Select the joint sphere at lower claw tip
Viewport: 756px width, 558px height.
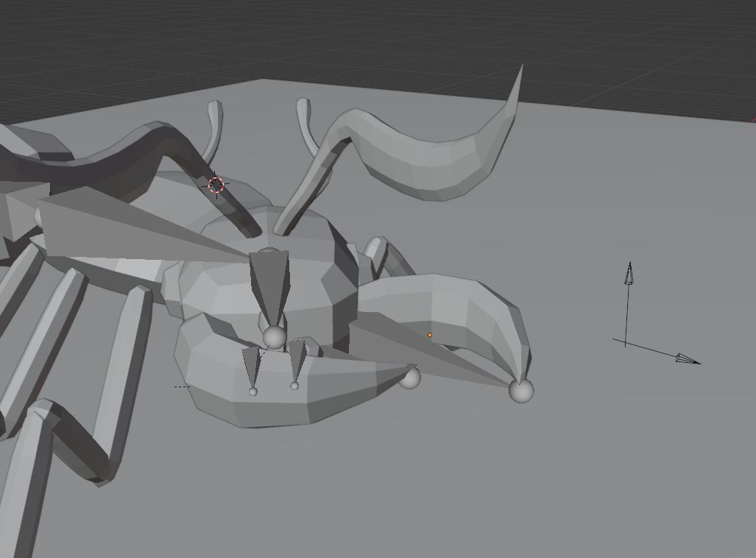[410, 378]
